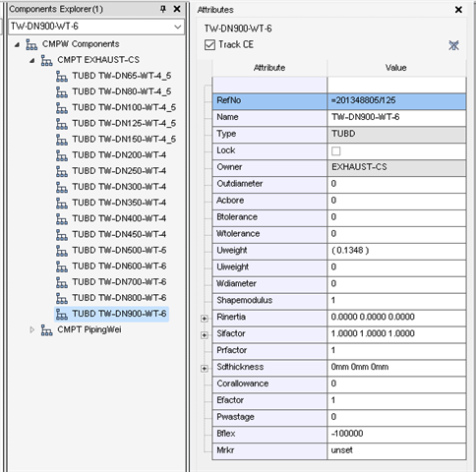Collapse the CMPT EXHAUST-CS node
The image size is (476, 472).
point(31,60)
